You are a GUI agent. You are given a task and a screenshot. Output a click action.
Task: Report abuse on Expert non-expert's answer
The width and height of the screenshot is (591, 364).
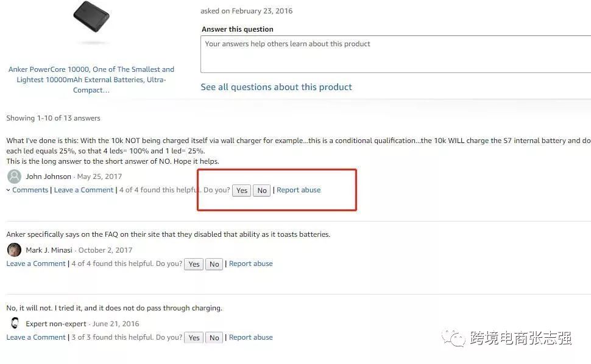(x=250, y=337)
